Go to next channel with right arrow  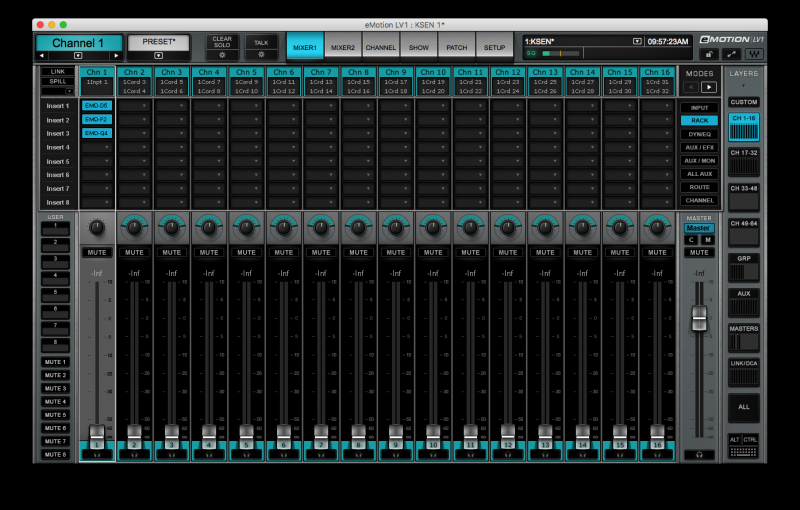pos(116,56)
